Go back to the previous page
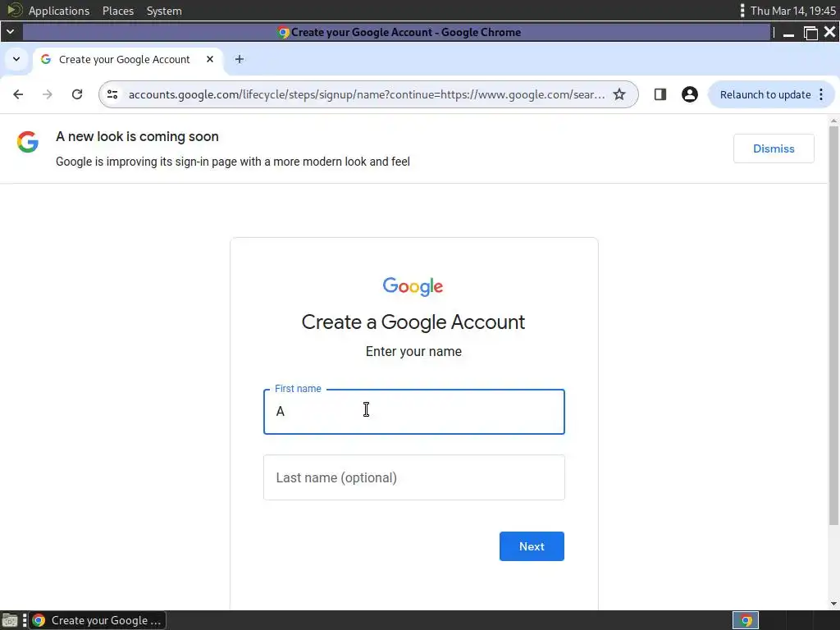840x630 pixels. click(x=18, y=94)
